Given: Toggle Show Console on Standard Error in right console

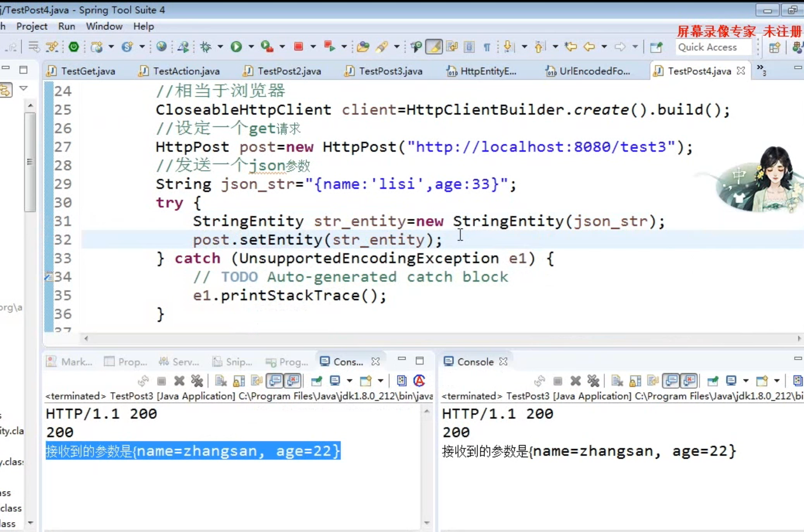Looking at the screenshot, I should pos(690,381).
